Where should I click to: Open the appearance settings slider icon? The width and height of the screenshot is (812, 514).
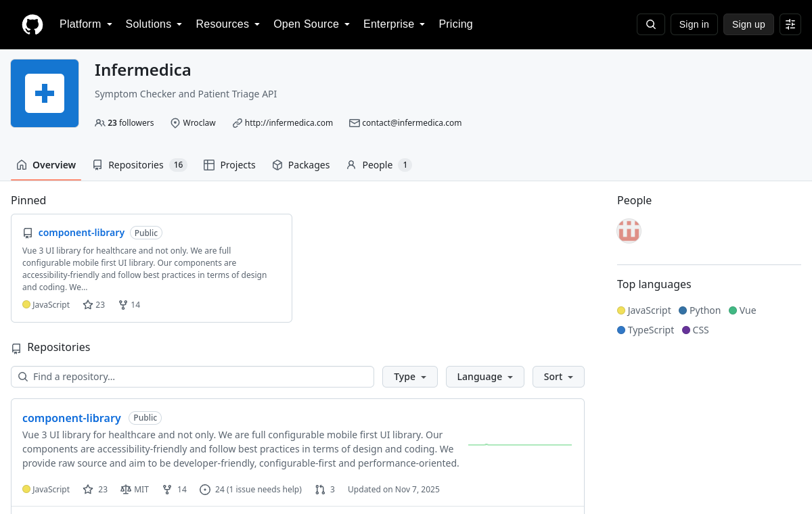790,24
